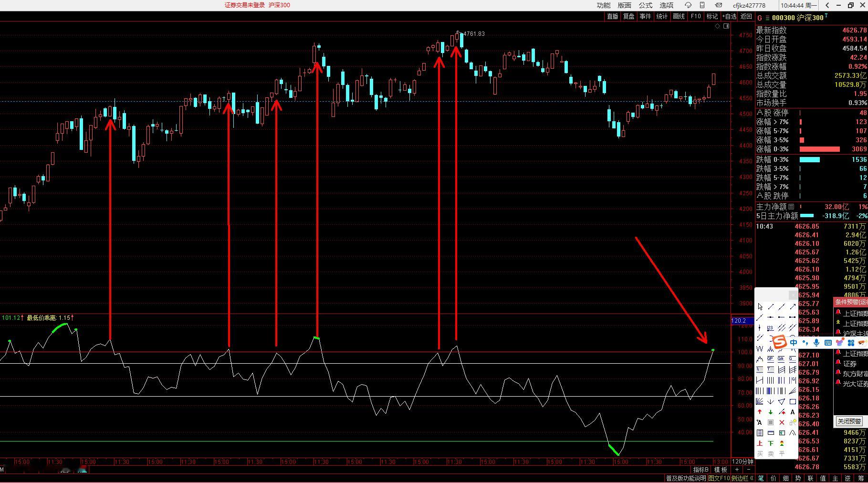Pick the rectangle drawing tool
This screenshot has width=868, height=483.
click(x=793, y=401)
